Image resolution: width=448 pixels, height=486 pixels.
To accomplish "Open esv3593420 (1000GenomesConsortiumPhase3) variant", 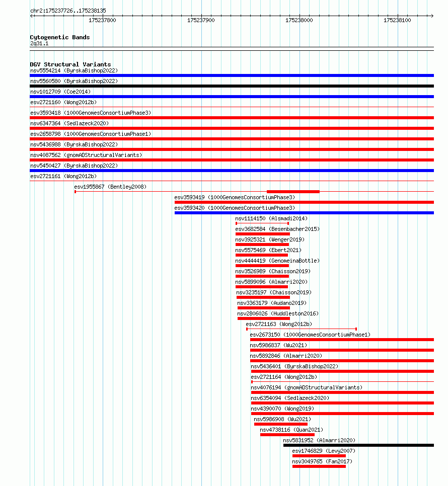I will pos(235,208).
